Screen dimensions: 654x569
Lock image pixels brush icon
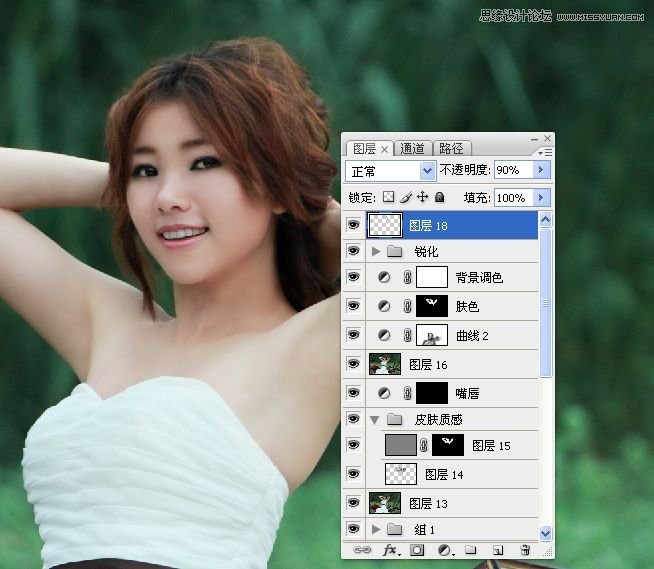point(406,197)
